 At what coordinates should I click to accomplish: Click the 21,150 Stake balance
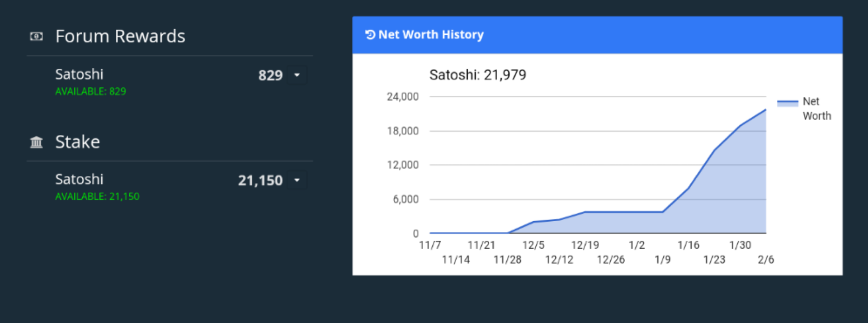(260, 181)
